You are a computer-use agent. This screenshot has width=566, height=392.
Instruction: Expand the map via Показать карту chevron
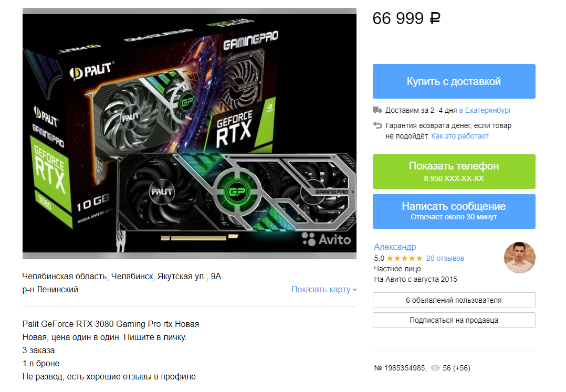point(354,290)
